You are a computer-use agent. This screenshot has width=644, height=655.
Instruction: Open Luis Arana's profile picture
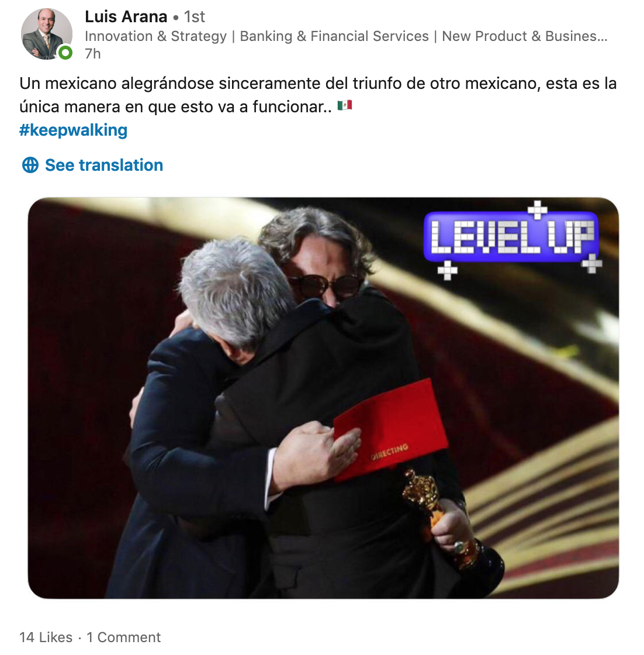(46, 34)
